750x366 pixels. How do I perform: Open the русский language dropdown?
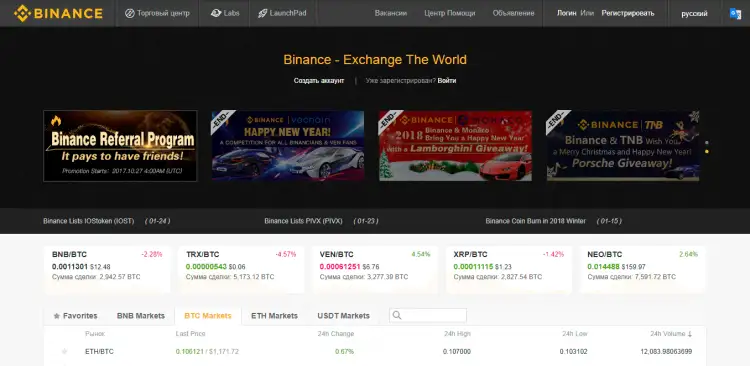(x=694, y=14)
